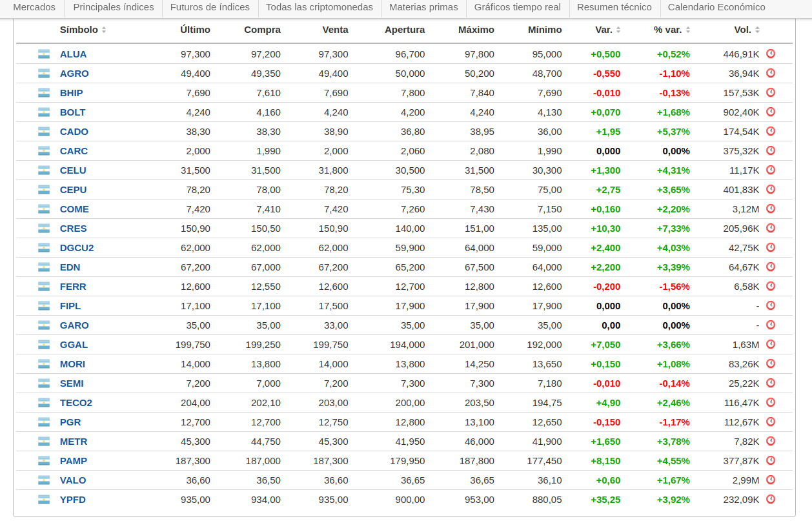Open the CEPU stock link
The width and height of the screenshot is (812, 521).
coord(73,190)
